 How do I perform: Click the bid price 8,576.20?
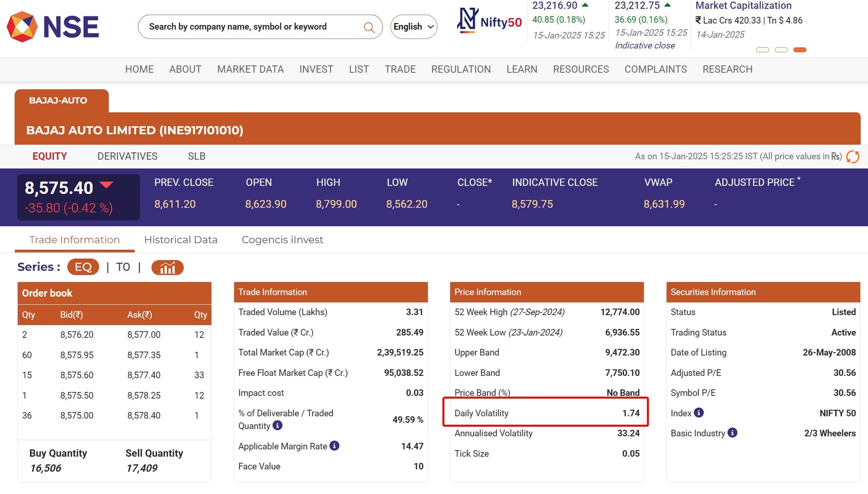pyautogui.click(x=77, y=335)
